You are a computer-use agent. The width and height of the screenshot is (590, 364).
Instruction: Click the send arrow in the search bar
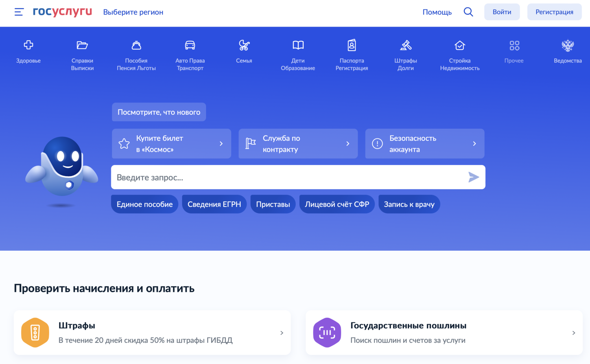[x=474, y=177]
